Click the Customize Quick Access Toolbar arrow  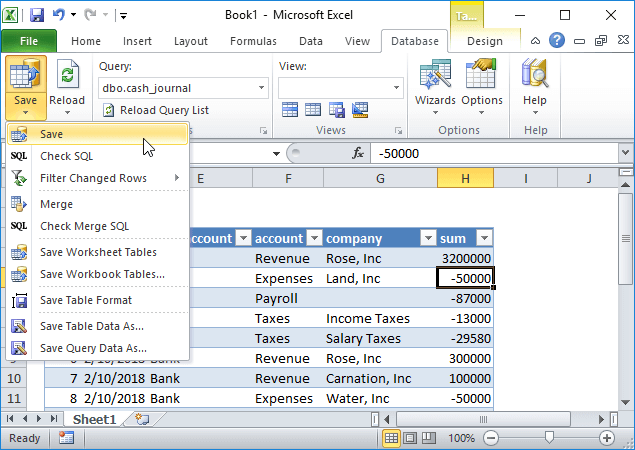pyautogui.click(x=124, y=16)
